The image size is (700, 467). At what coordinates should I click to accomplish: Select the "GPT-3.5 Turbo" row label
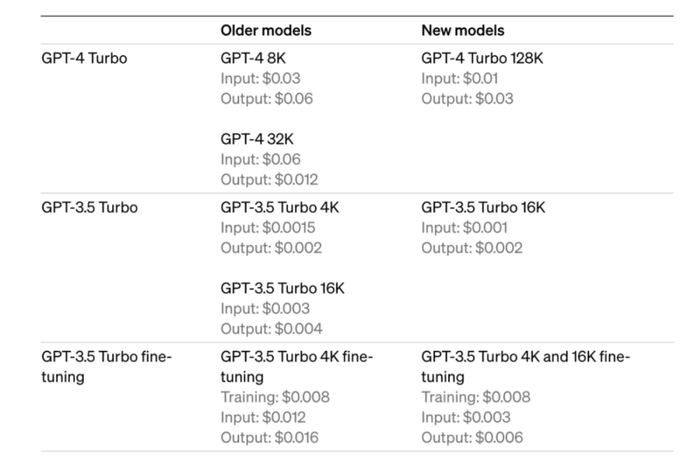(90, 208)
